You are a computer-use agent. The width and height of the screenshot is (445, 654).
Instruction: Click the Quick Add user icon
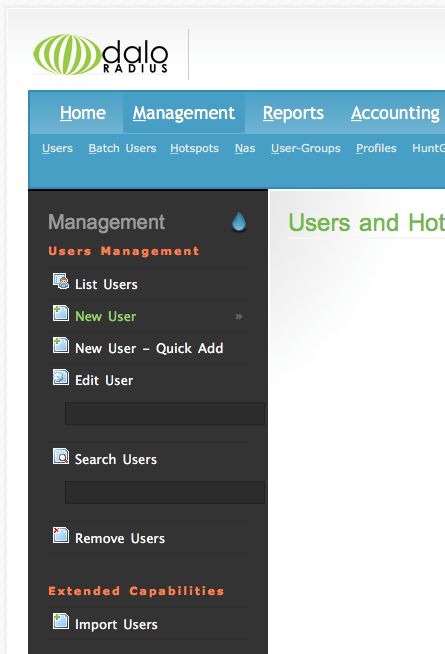coord(61,345)
